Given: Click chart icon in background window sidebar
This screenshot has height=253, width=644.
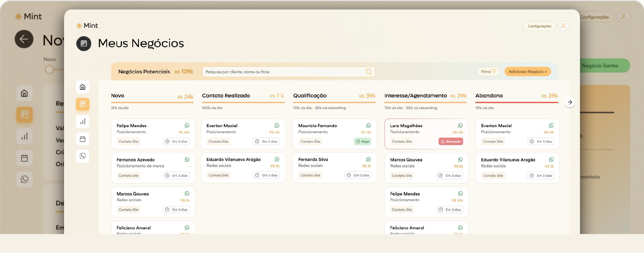Looking at the screenshot, I should pyautogui.click(x=24, y=136).
